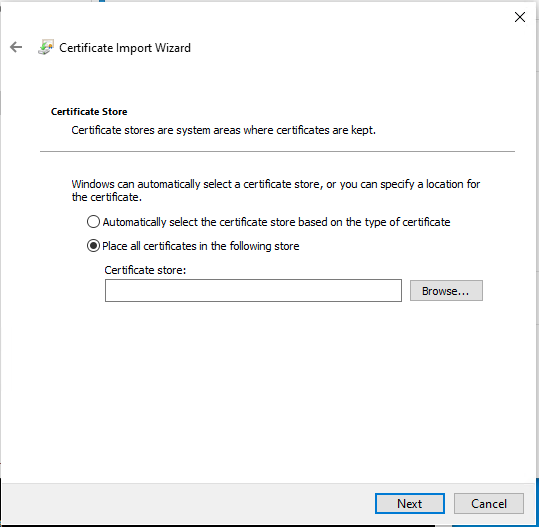
Task: Click the 'Place all certificates in the following store' label
Action: click(x=201, y=246)
